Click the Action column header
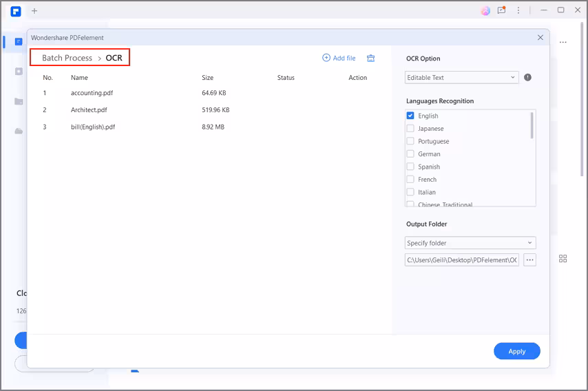 [x=358, y=78]
